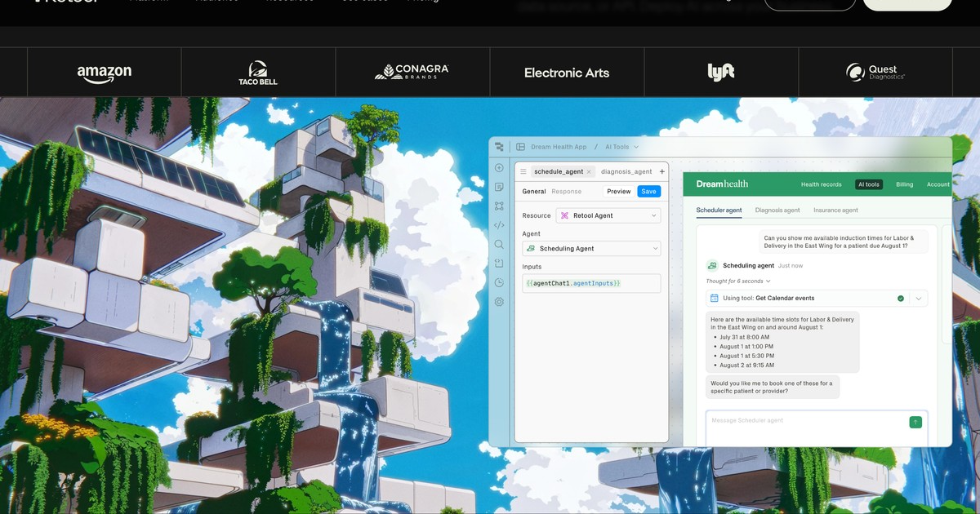Open Account in the Dreamhealth nav
Image resolution: width=980 pixels, height=514 pixels.
pos(938,184)
